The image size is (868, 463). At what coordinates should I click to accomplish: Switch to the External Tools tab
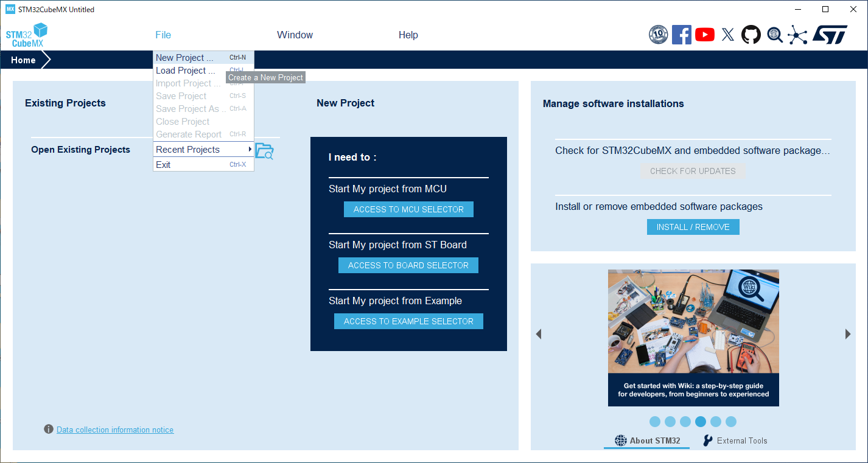point(735,440)
